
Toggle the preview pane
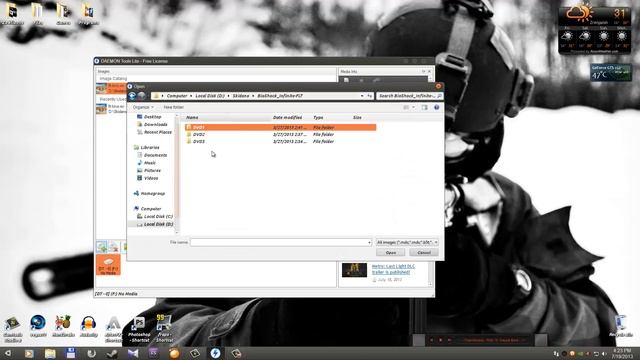tap(424, 107)
